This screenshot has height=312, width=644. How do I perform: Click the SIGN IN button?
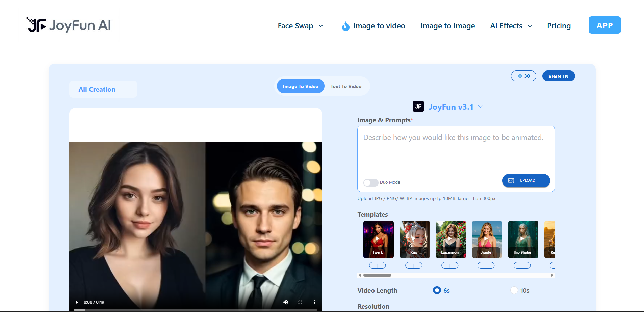pyautogui.click(x=558, y=76)
